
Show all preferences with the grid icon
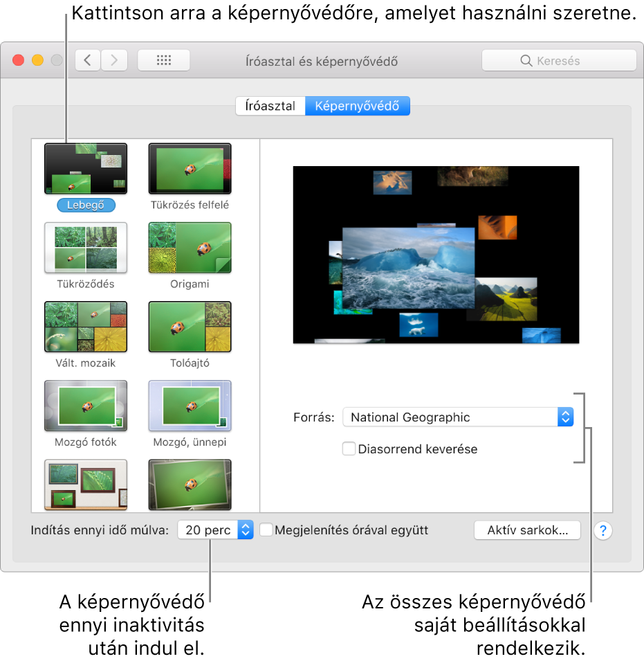164,60
